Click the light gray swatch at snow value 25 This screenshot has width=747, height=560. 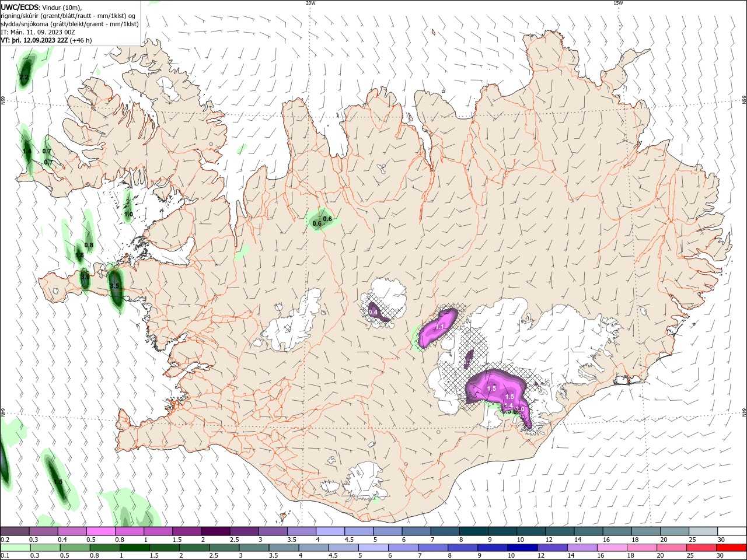tap(703, 531)
